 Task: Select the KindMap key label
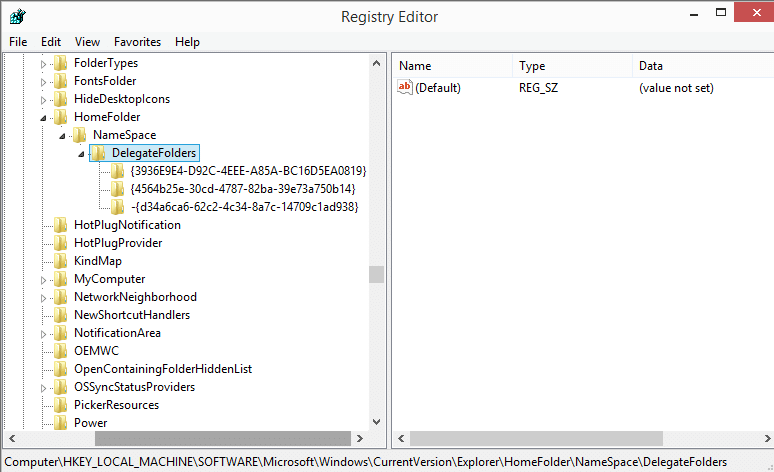(98, 261)
